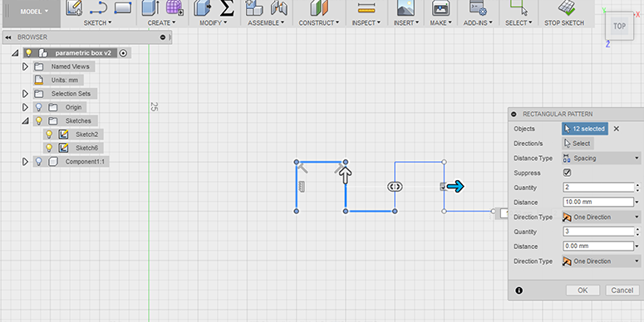The height and width of the screenshot is (322, 644).
Task: Expand the Selection Sets node
Action: [25, 94]
